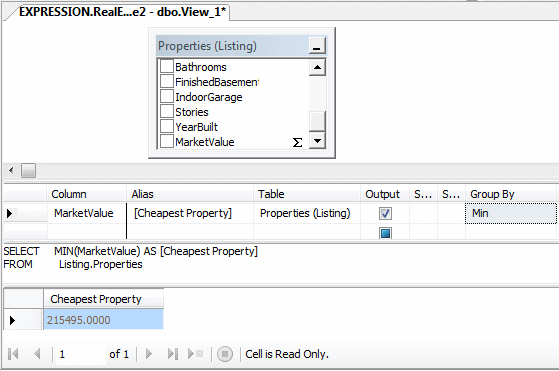Select the Properties (Listing) table cell
This screenshot has height=371, width=559.
(307, 213)
